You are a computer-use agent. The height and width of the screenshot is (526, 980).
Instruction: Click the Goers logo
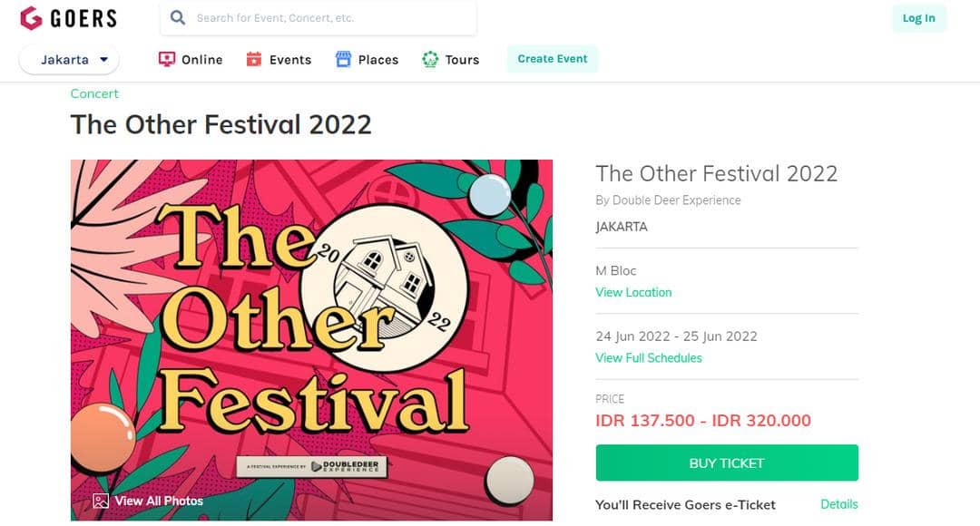coord(69,18)
